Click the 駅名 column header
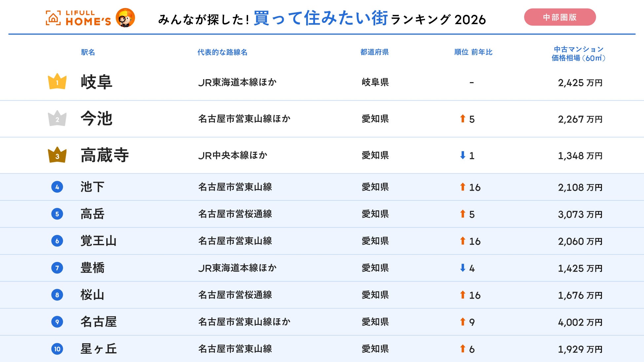Image resolution: width=644 pixels, height=362 pixels. click(88, 52)
